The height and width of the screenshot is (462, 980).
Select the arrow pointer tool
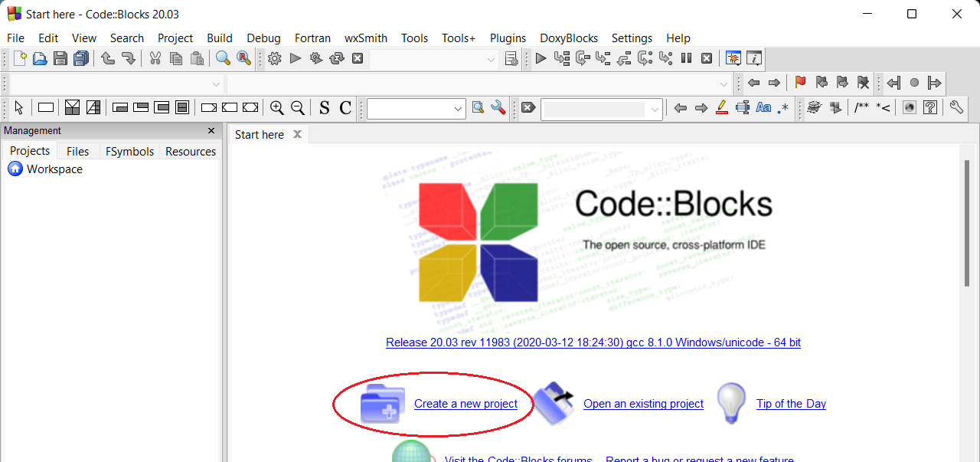tap(19, 108)
